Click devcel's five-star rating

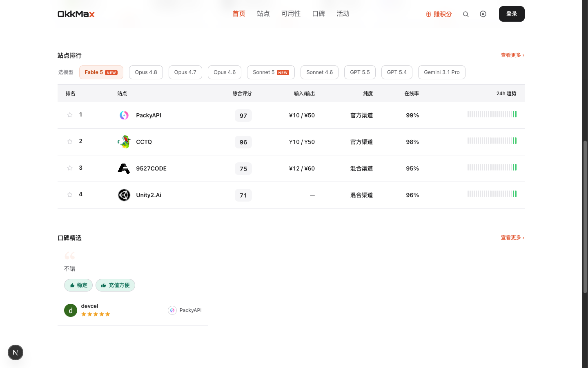96,314
